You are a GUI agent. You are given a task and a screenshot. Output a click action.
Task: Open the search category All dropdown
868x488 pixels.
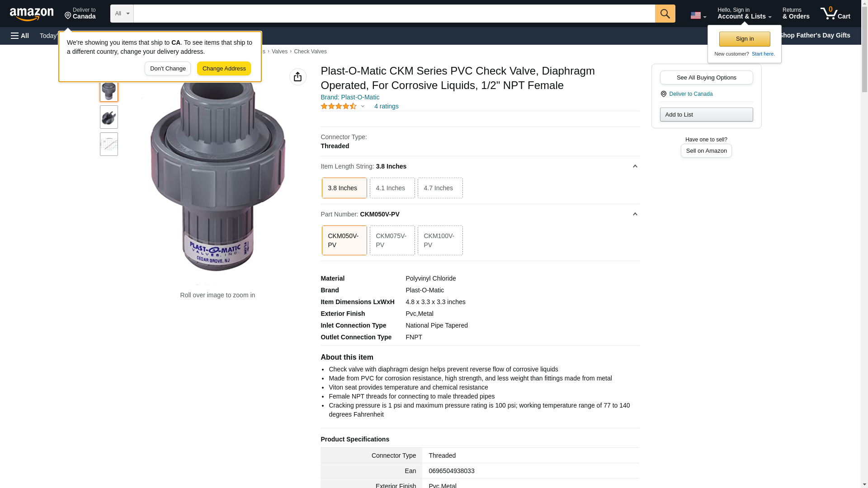click(122, 14)
